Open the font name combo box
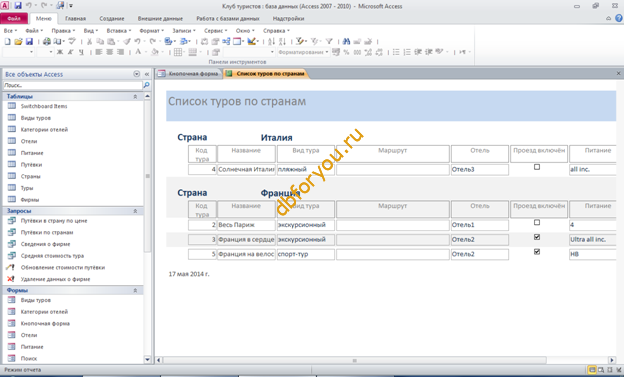Screen dimensions: 624x377 coord(18,52)
